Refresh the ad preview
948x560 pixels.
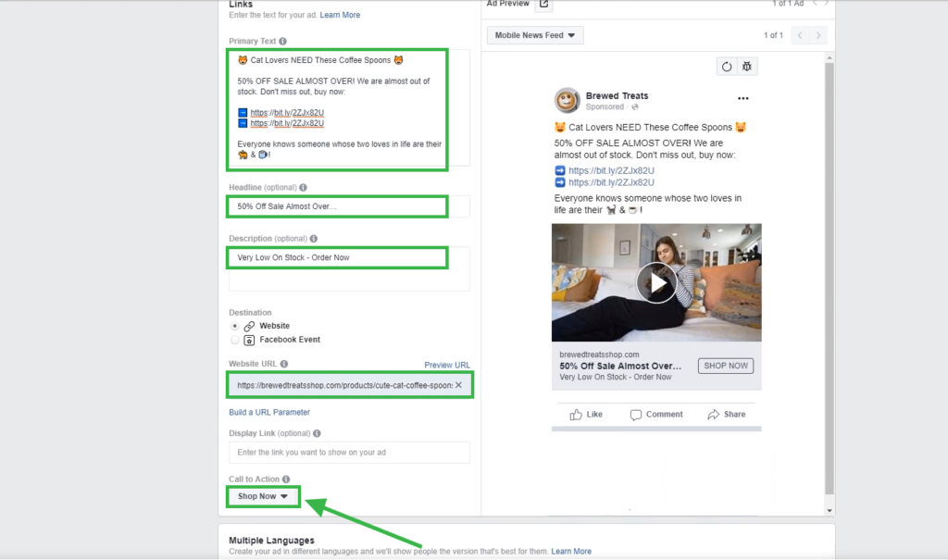pyautogui.click(x=727, y=67)
